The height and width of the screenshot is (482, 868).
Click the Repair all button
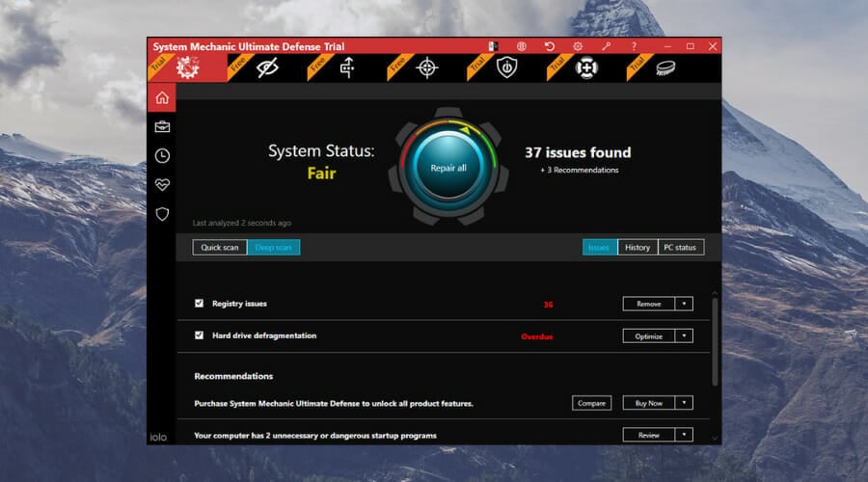coord(448,168)
